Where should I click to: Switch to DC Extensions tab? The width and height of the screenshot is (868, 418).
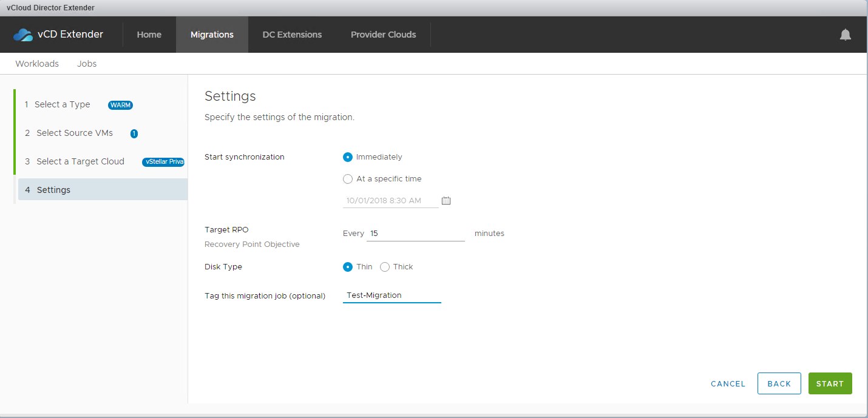[292, 35]
